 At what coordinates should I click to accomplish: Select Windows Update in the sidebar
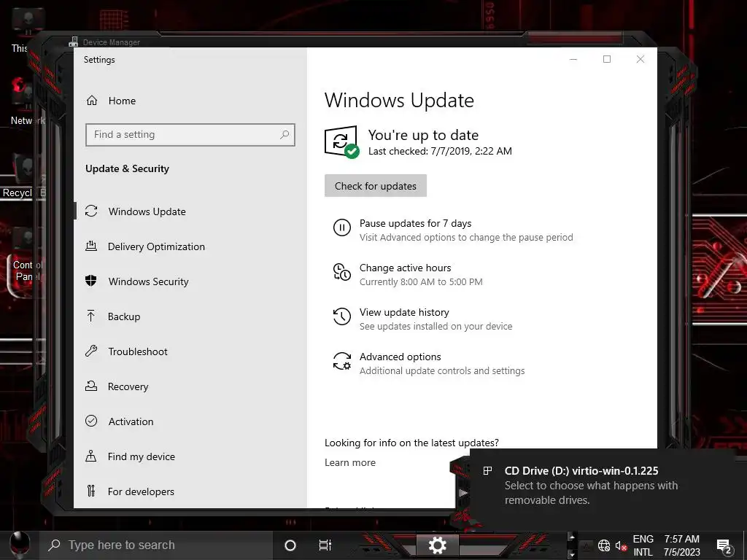147,211
